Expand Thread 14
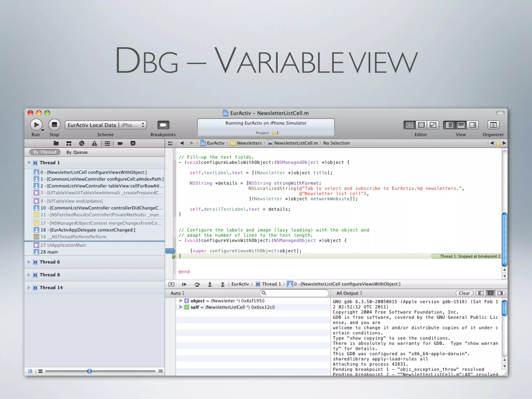 point(29,288)
